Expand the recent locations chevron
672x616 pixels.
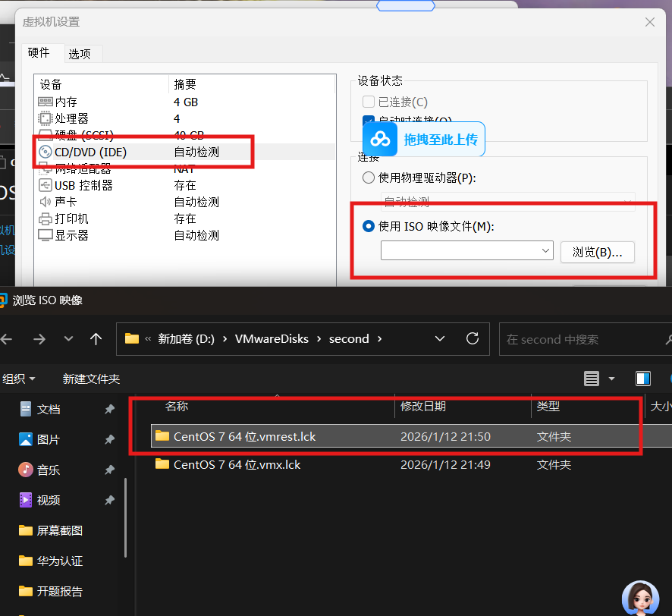pos(68,339)
